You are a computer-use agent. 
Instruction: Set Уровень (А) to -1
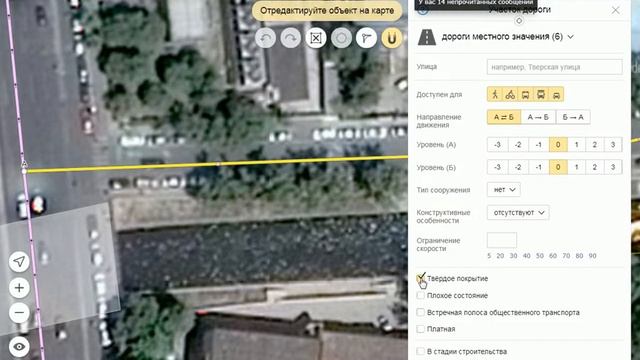539,144
